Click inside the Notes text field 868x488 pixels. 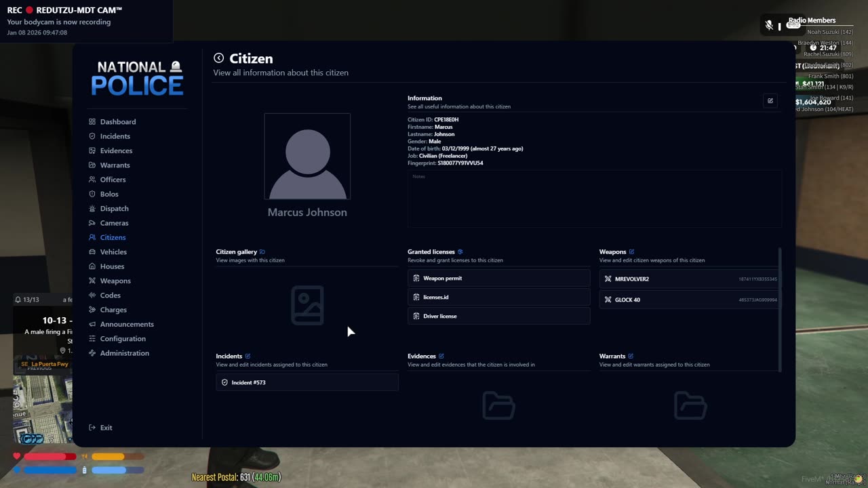[595, 199]
